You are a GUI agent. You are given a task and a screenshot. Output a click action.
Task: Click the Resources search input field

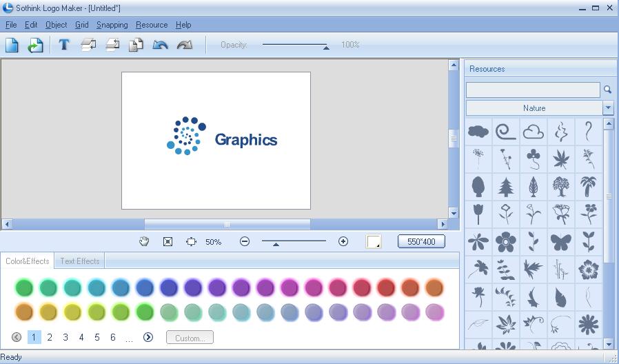coord(533,90)
